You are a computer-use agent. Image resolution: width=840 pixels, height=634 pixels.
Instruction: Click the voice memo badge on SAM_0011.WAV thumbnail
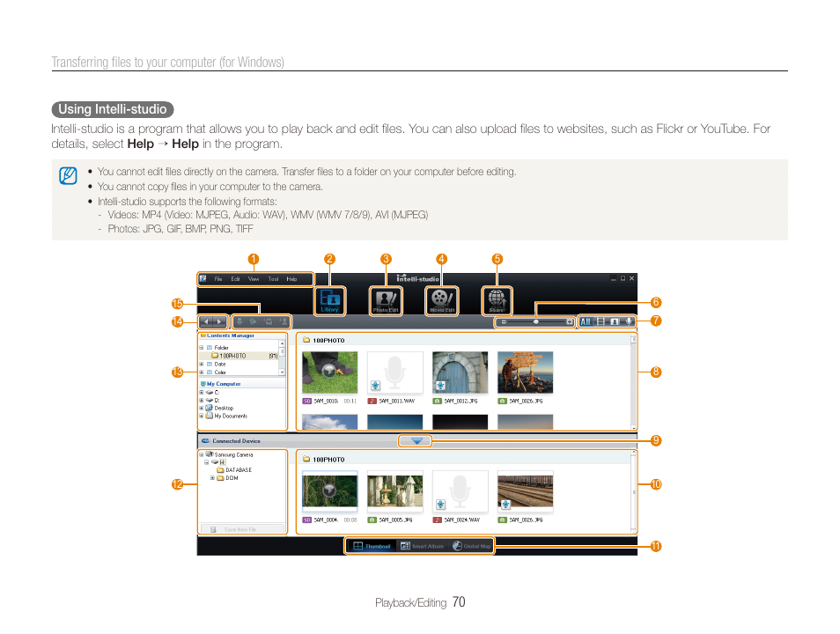(376, 386)
